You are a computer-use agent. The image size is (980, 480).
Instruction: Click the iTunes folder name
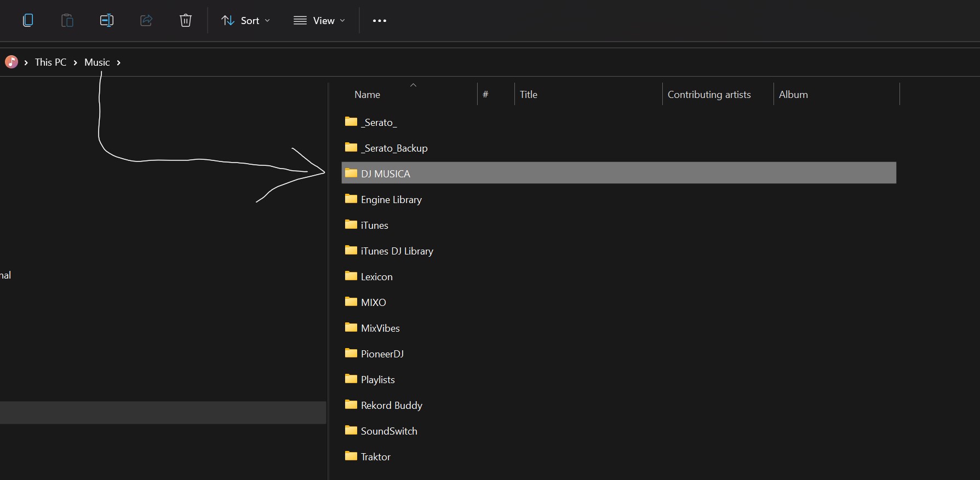(x=374, y=225)
